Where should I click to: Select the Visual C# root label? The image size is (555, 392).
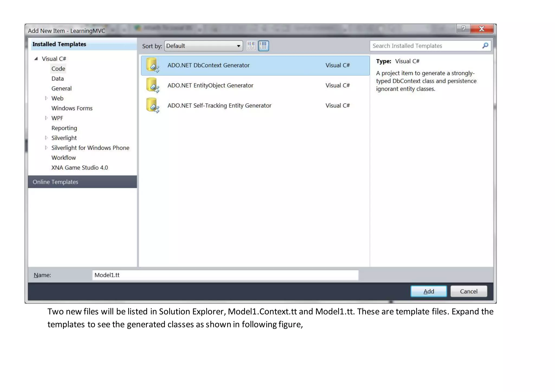click(54, 59)
